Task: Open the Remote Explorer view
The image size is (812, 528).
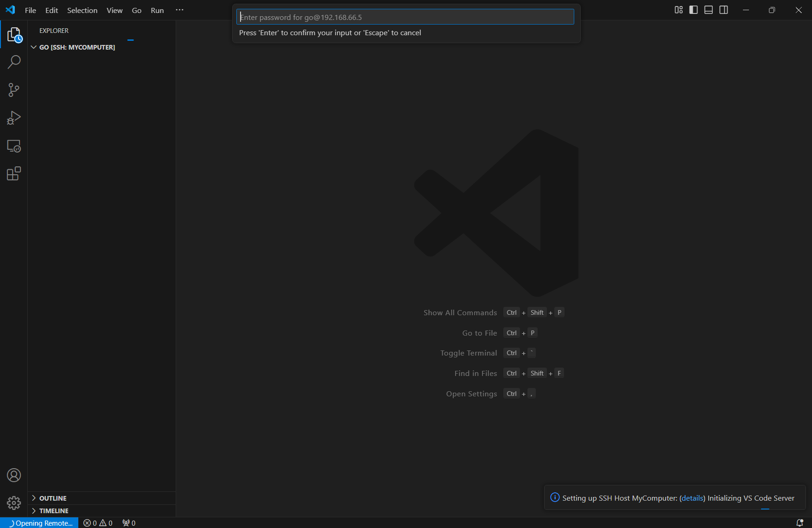Action: 14,146
